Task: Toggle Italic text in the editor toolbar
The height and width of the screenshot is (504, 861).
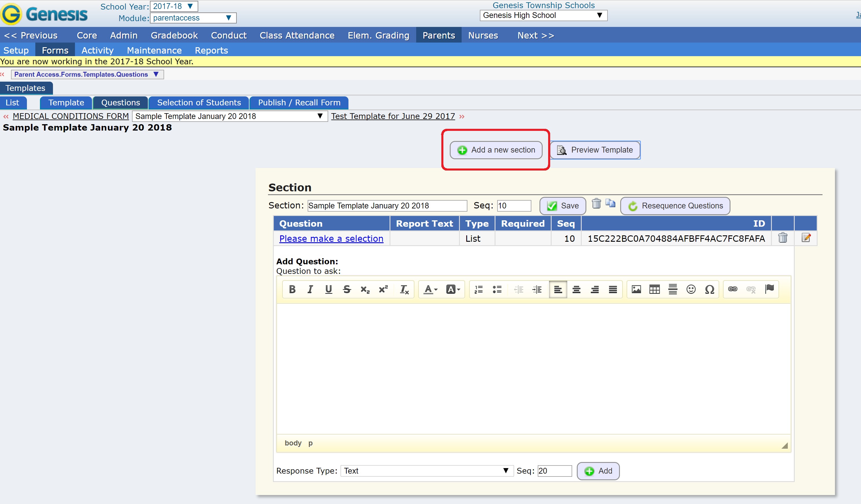Action: click(310, 289)
